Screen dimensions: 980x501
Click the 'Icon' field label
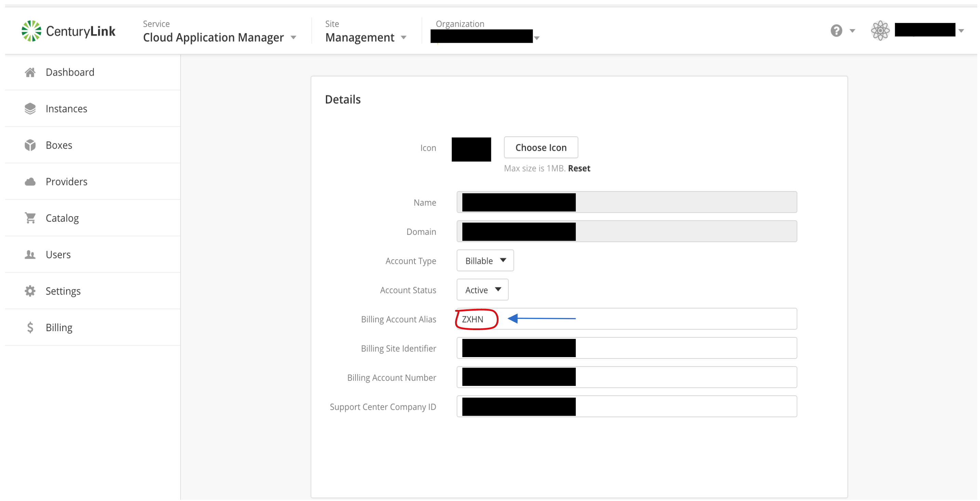tap(428, 148)
